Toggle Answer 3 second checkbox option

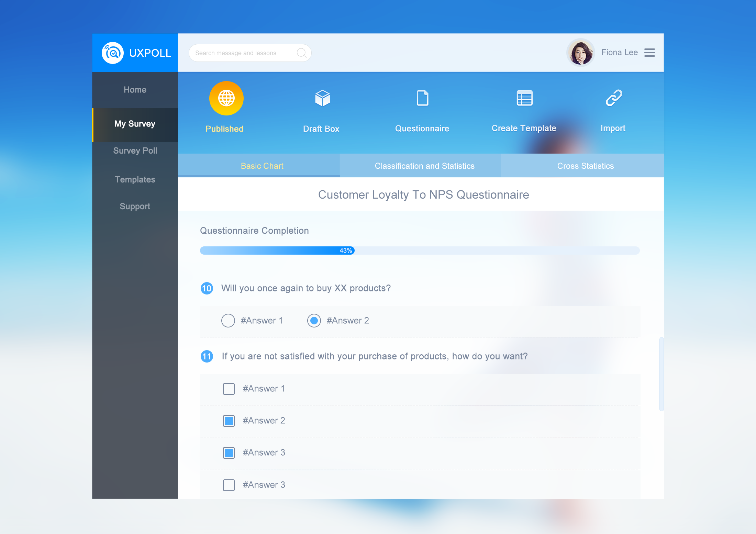point(229,484)
